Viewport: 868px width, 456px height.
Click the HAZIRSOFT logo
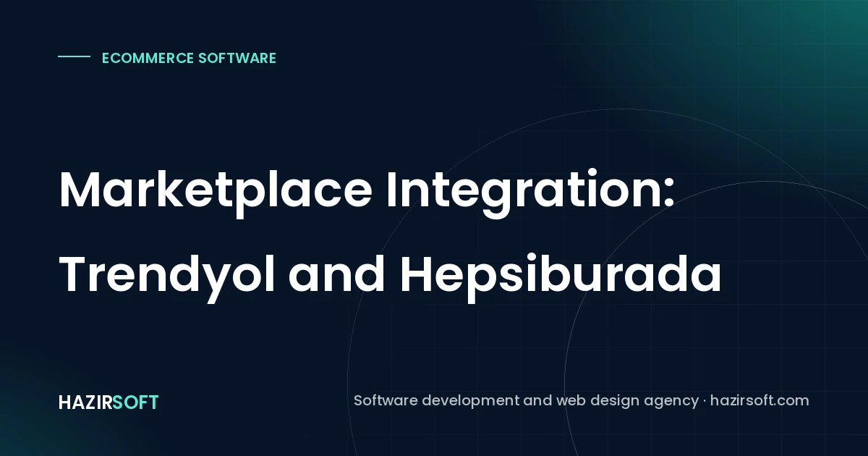point(109,402)
